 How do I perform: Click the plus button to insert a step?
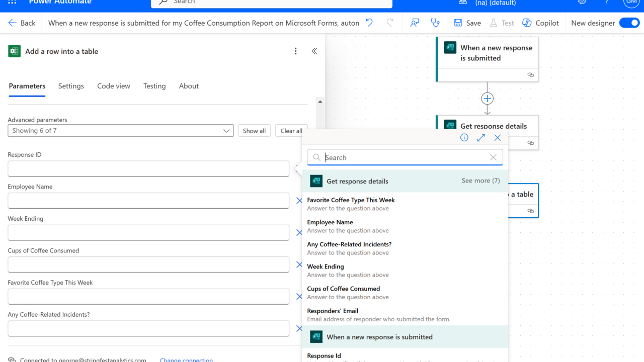tap(487, 99)
